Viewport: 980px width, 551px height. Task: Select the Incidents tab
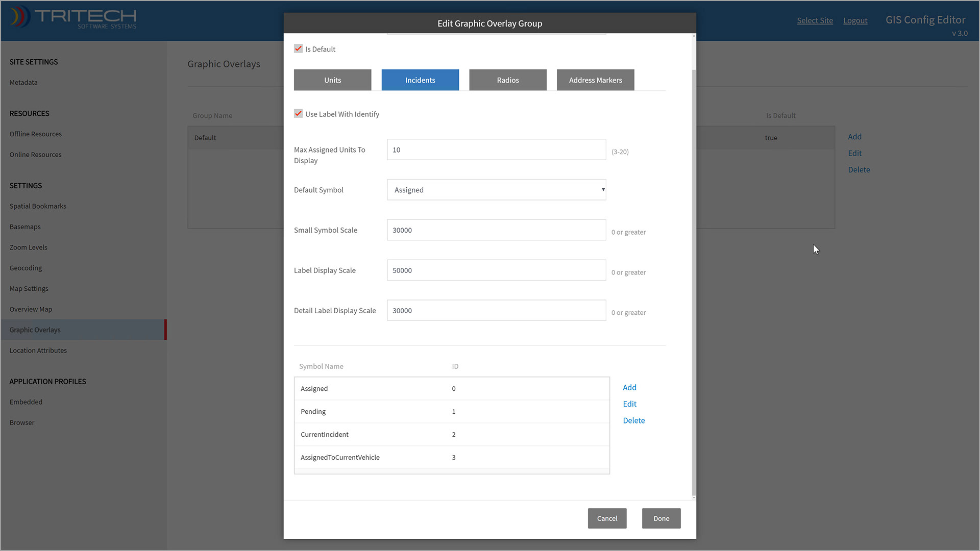(420, 80)
